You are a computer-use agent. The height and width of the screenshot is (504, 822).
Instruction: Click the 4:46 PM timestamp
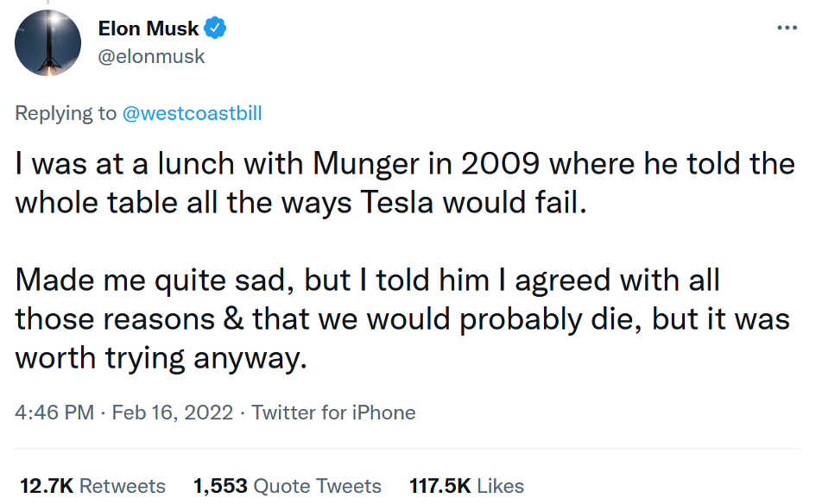pos(54,413)
